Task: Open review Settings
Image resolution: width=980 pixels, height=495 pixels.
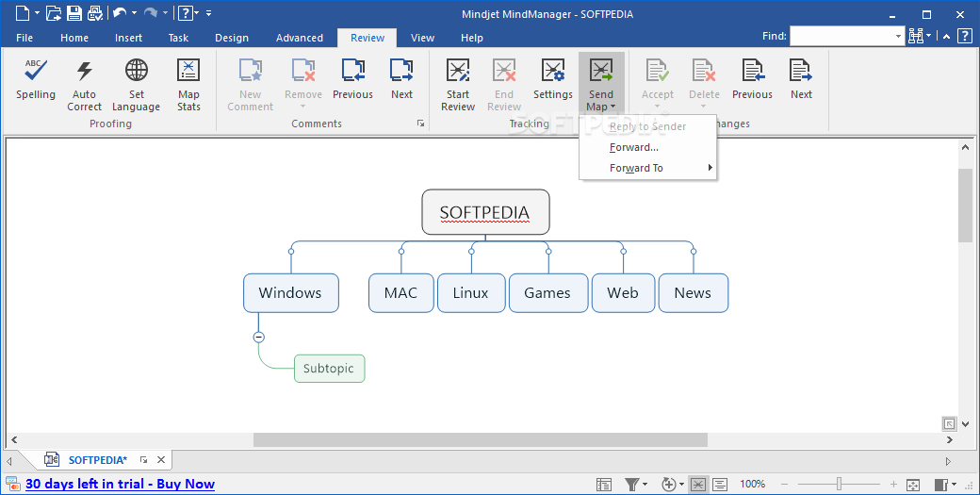Action: [552, 79]
